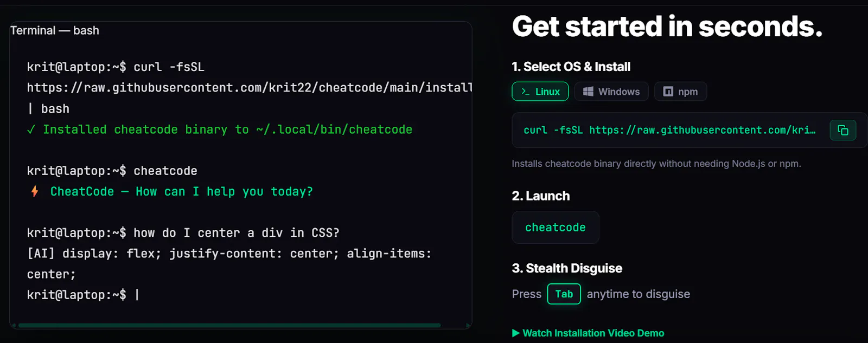Click the 'Press' label in Stealth Disguise
This screenshot has height=343, width=868.
pos(527,294)
